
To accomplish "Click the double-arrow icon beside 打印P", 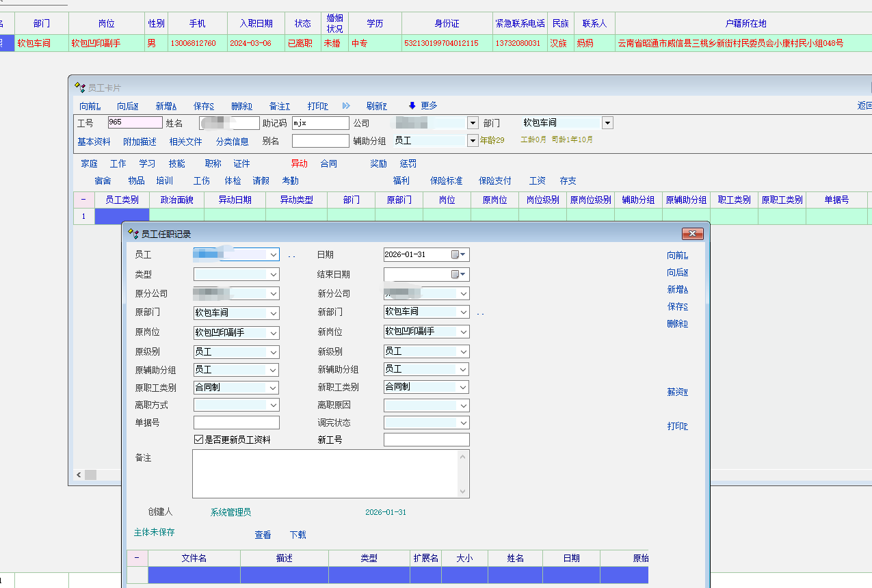I will (x=346, y=106).
